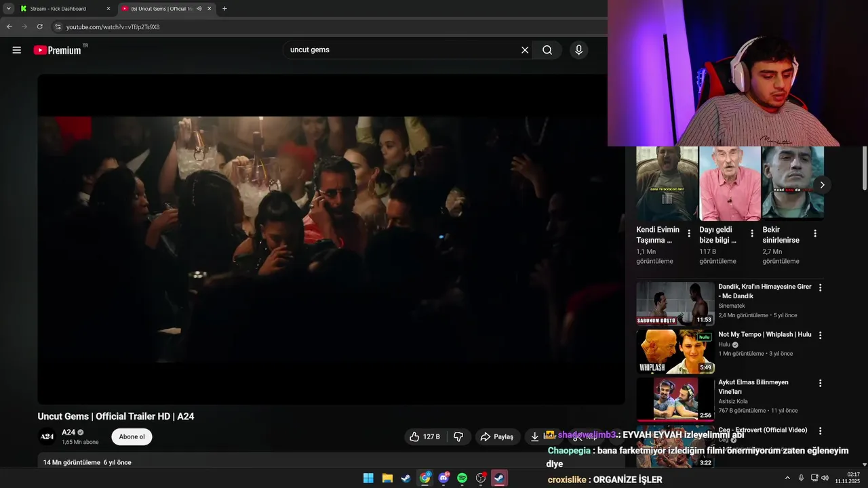868x488 pixels.
Task: Click the system tray microphone icon
Action: coord(801,478)
